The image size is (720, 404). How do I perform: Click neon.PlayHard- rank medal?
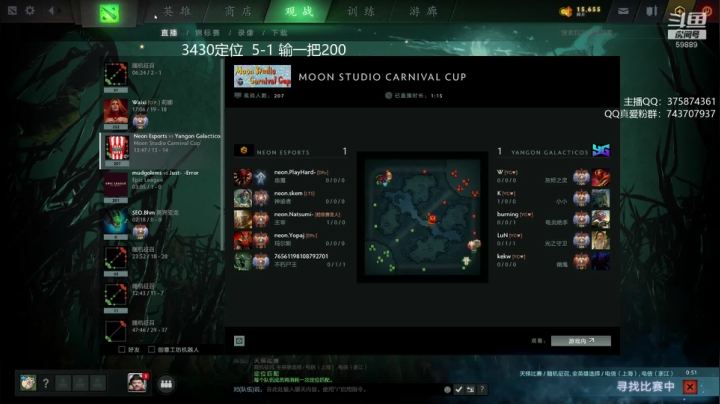[x=261, y=177]
